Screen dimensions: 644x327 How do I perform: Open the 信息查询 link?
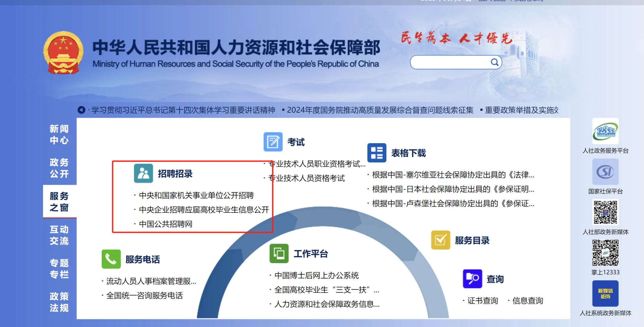(528, 301)
